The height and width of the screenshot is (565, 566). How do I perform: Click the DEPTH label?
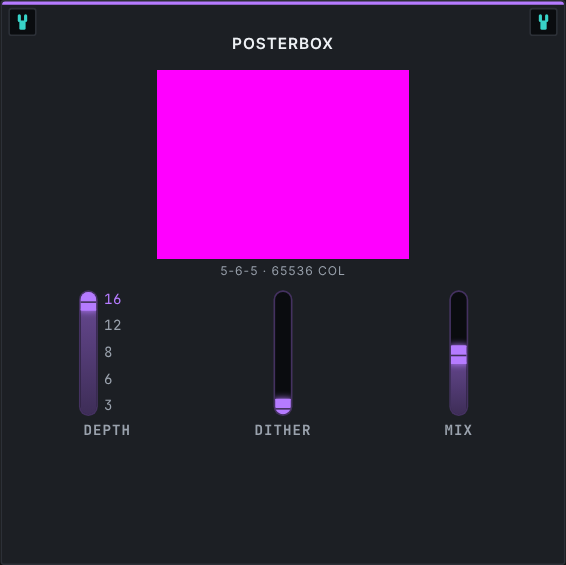pos(107,430)
